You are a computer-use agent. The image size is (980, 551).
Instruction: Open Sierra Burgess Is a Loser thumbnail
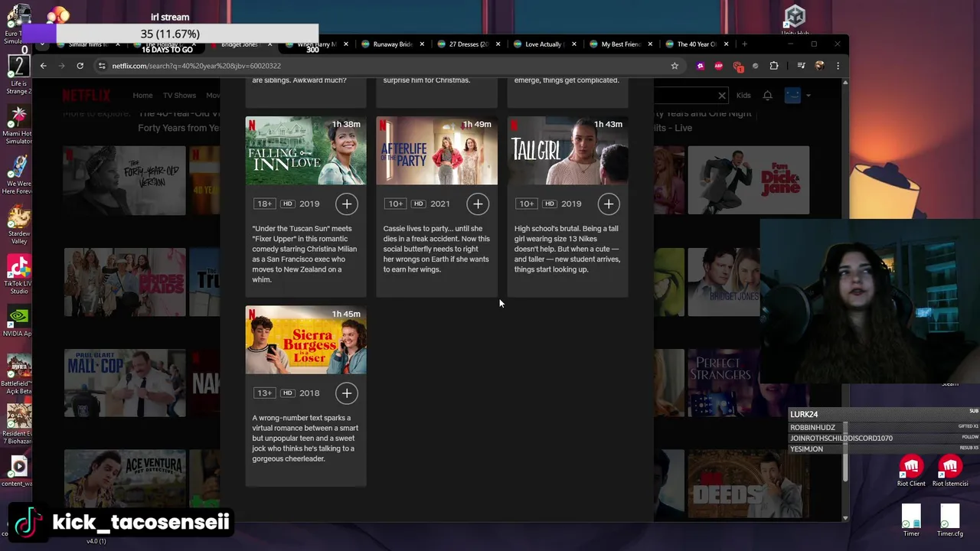[x=305, y=341]
